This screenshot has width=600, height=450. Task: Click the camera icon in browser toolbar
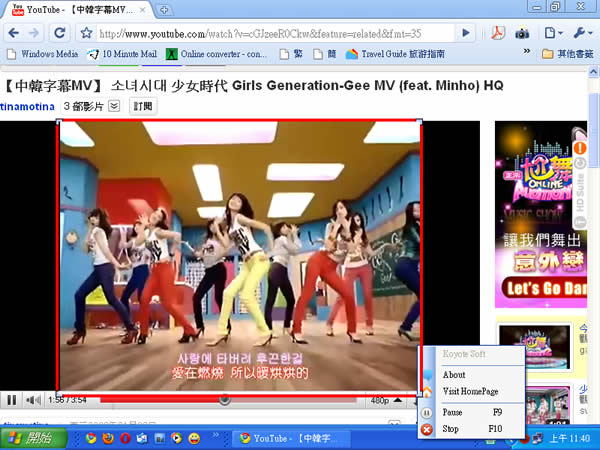point(522,33)
